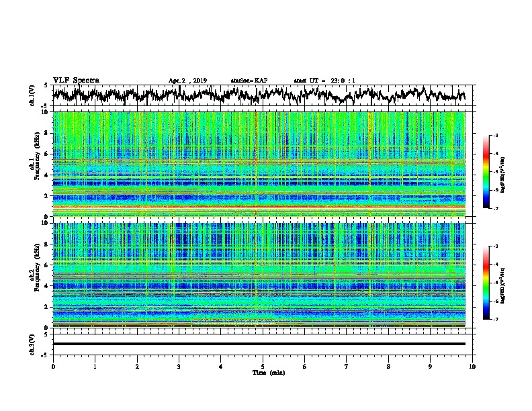Click time axis tick label "4"

tap(221, 367)
